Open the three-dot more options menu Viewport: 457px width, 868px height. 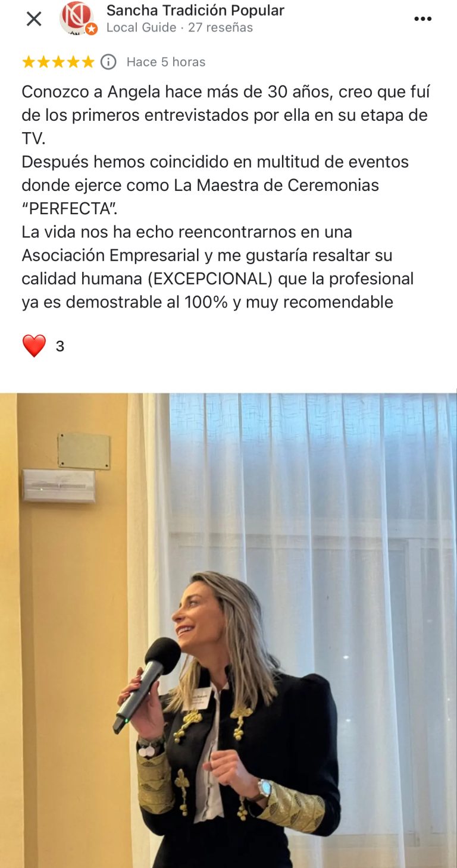click(422, 19)
